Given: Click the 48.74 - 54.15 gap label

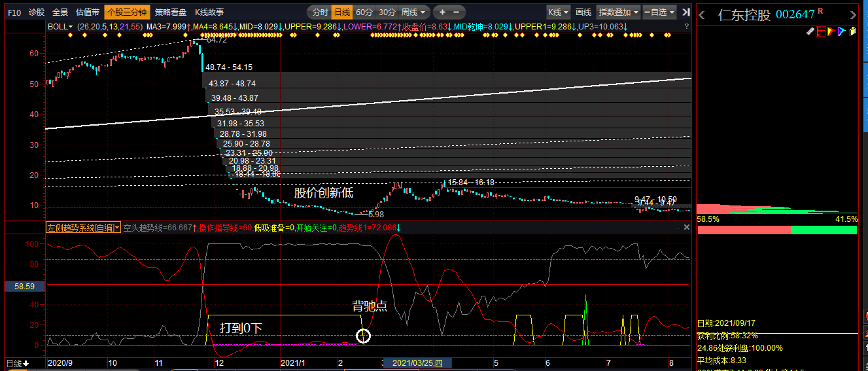Looking at the screenshot, I should (229, 67).
